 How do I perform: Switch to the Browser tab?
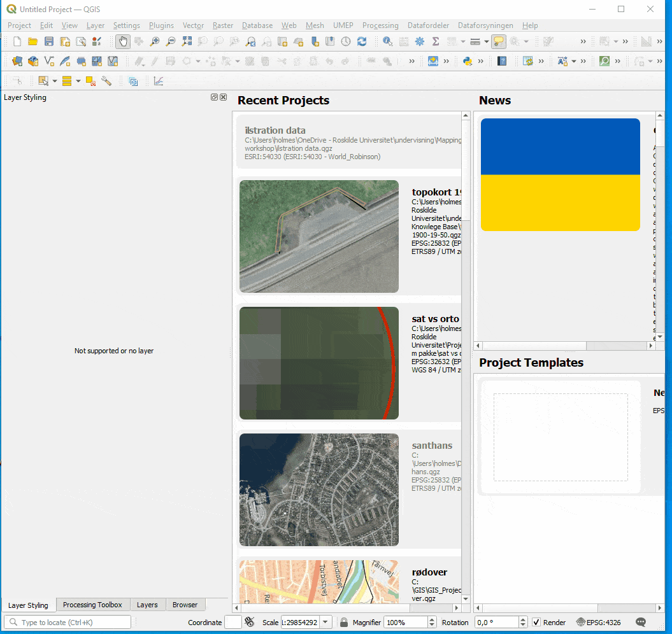tap(185, 605)
